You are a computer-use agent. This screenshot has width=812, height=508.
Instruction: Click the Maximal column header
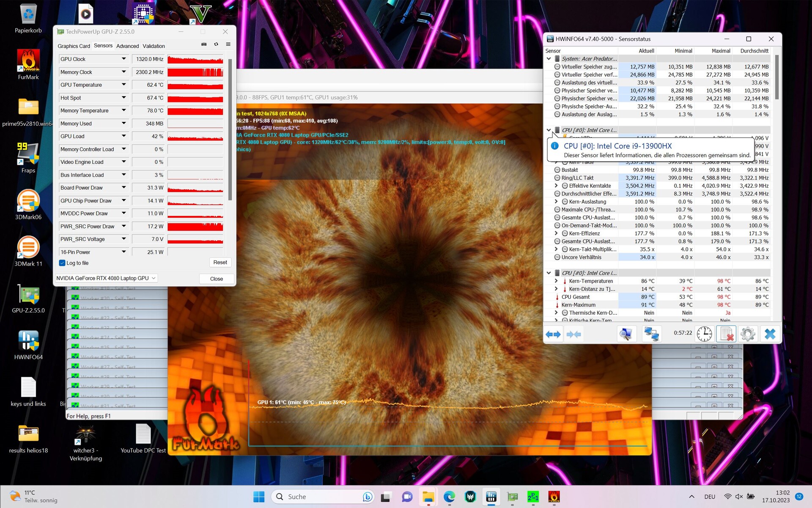tap(713, 51)
